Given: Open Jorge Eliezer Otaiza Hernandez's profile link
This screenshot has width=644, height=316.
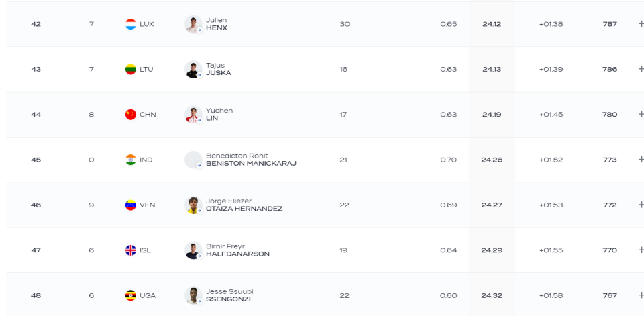Looking at the screenshot, I should click(x=244, y=205).
